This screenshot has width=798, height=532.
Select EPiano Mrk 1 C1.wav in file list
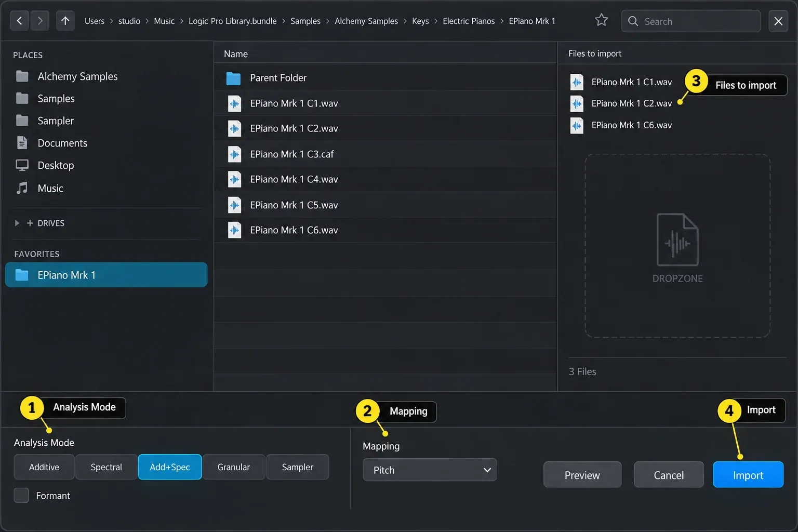tap(385, 103)
